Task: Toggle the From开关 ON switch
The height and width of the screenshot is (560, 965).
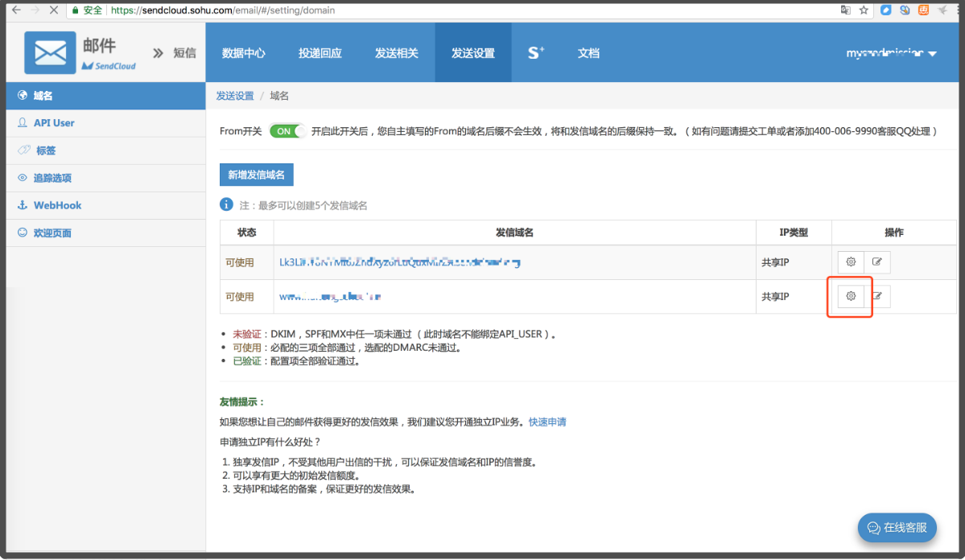Action: click(287, 131)
